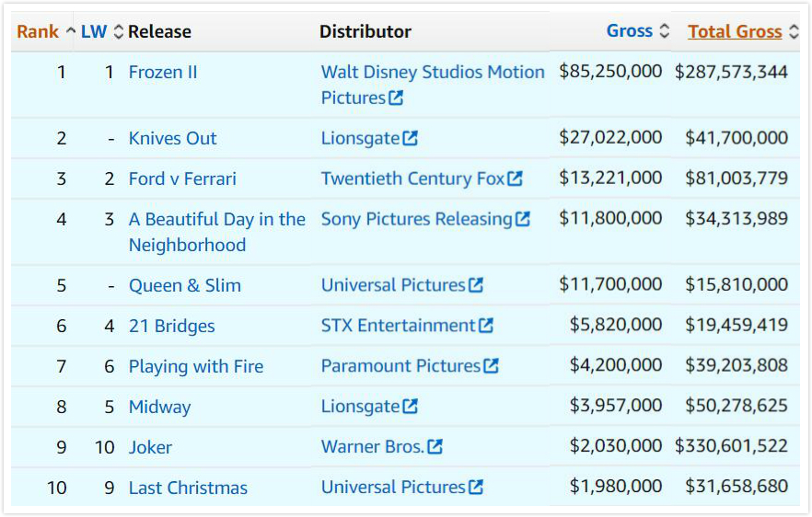
Task: Click external link icon beside Walt Disney Studios
Action: 396,98
